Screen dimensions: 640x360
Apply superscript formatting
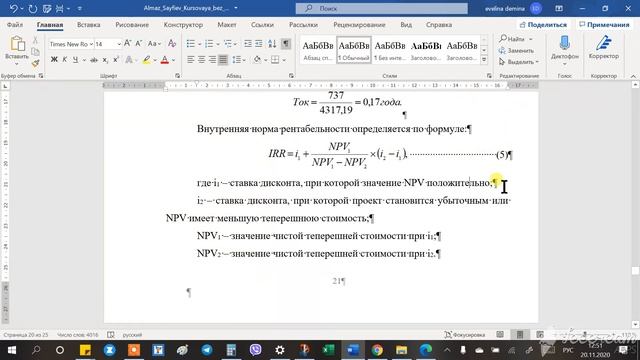click(116, 60)
